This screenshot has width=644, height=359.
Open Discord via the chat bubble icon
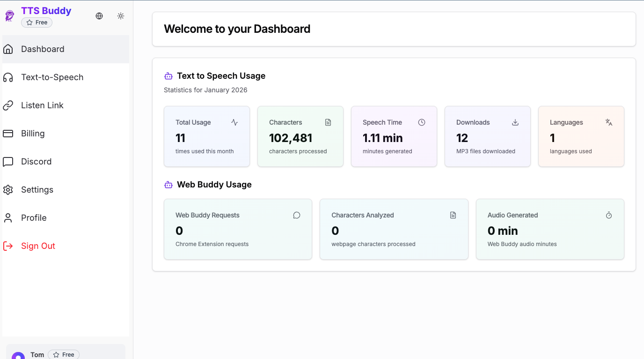click(x=8, y=161)
